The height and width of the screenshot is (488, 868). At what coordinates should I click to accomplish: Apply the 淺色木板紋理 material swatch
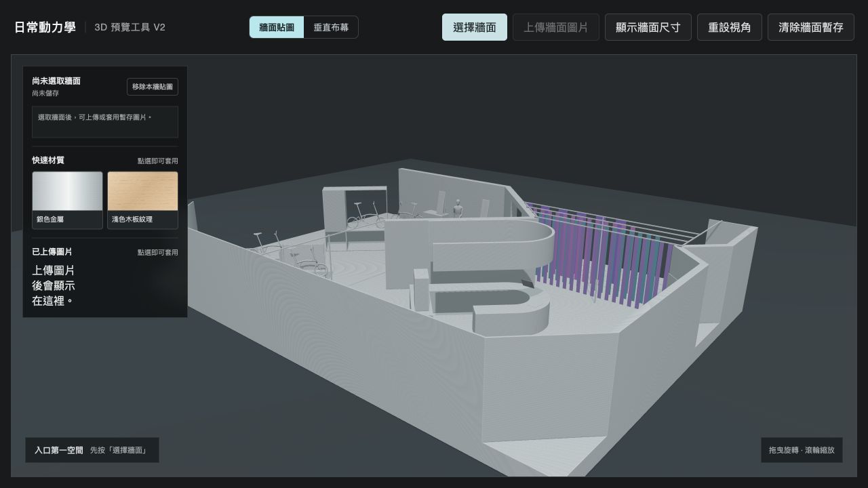142,200
